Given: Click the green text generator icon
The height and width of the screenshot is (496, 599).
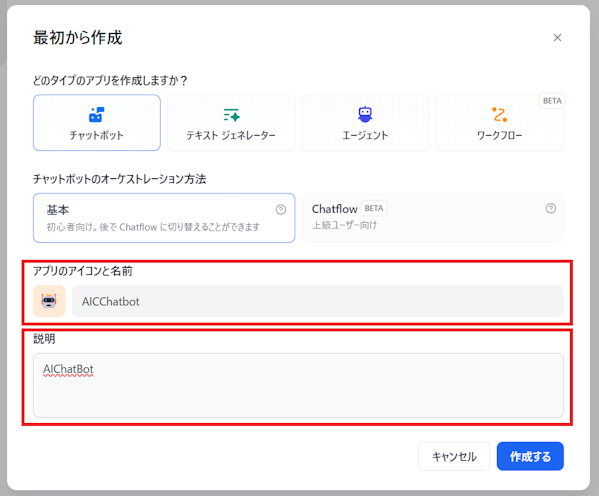Looking at the screenshot, I should pos(231,115).
